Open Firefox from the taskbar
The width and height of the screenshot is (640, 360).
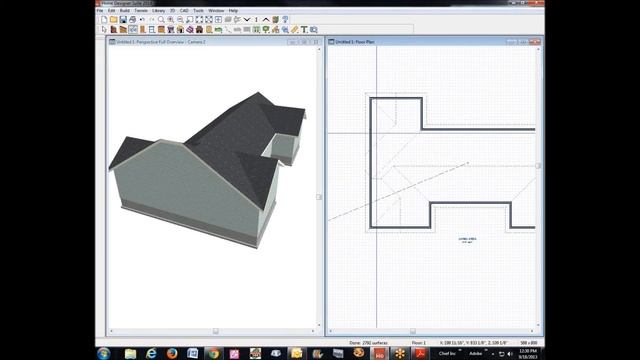pos(172,353)
